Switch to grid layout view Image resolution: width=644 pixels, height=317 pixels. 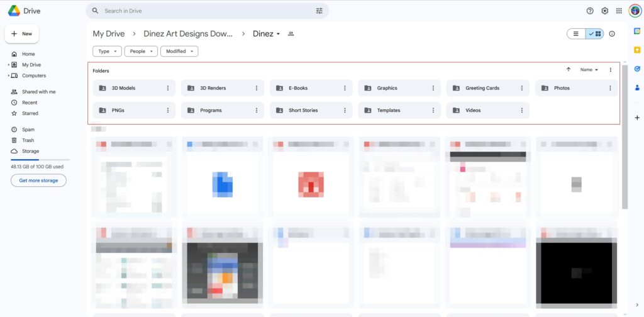[595, 34]
